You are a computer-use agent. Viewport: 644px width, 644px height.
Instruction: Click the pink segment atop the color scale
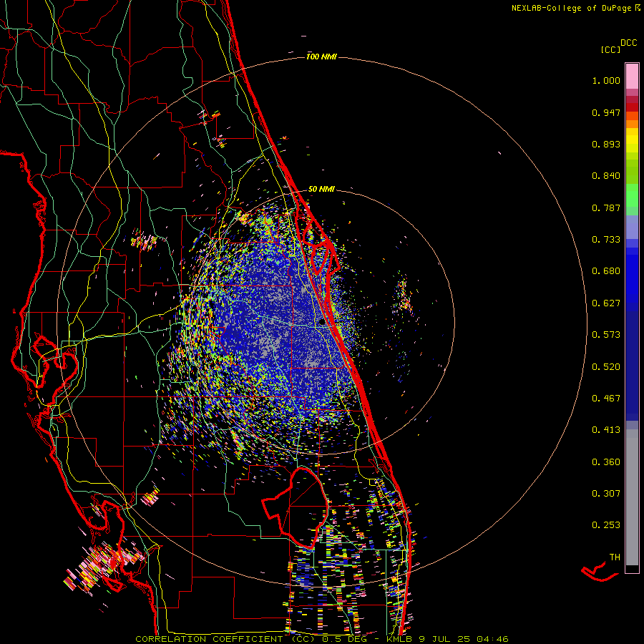[x=632, y=77]
